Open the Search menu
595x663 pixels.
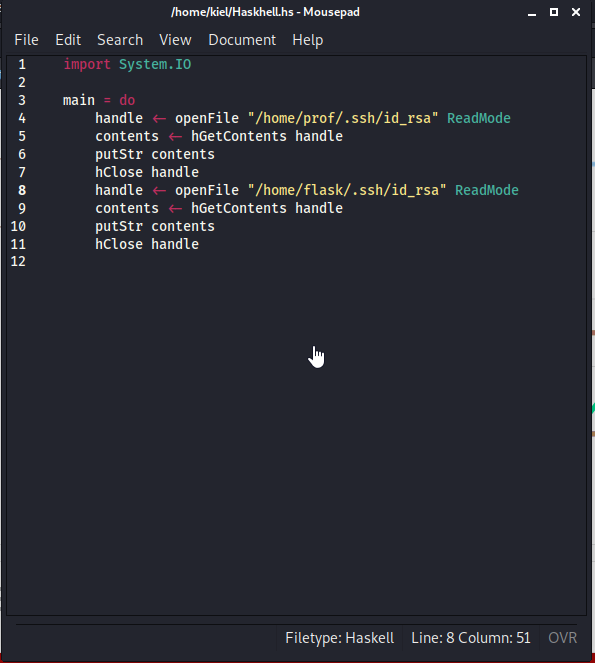(x=120, y=40)
